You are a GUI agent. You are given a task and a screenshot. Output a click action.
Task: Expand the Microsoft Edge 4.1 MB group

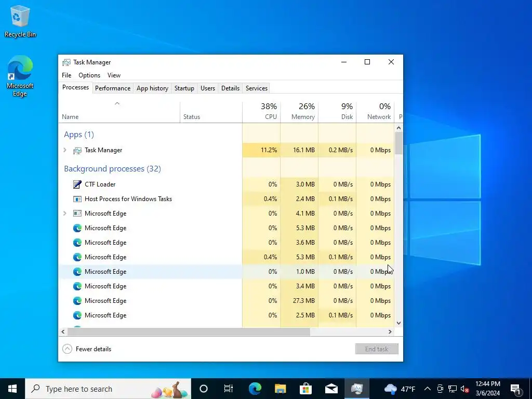click(65, 214)
